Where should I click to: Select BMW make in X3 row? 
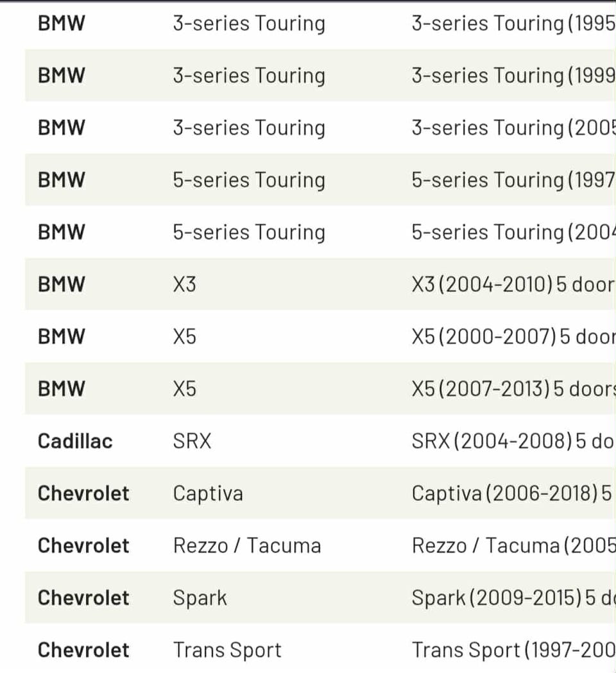tap(62, 285)
